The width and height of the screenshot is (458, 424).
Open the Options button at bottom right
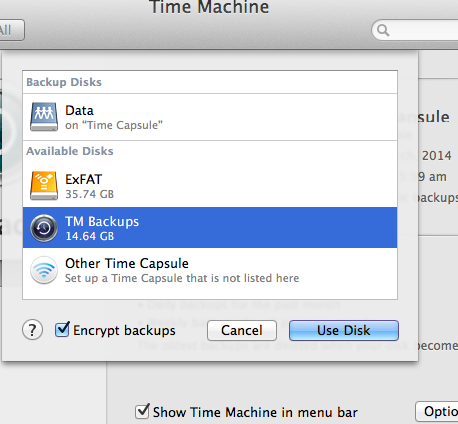click(437, 412)
